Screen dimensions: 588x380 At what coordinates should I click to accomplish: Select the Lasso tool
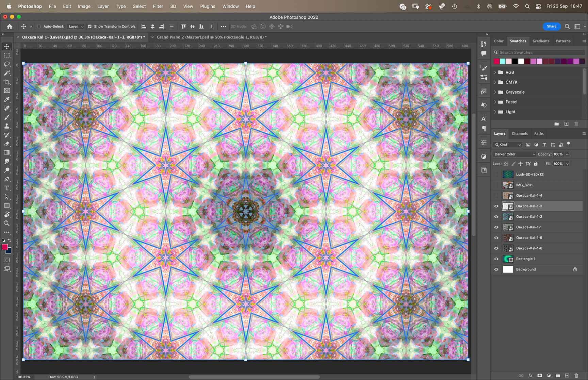coord(7,64)
